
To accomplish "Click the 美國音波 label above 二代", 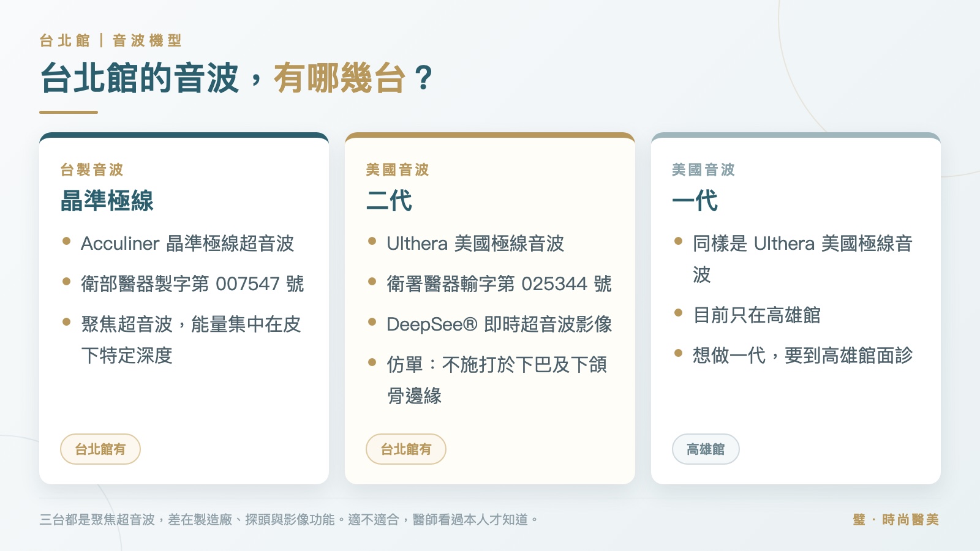I will coord(398,170).
